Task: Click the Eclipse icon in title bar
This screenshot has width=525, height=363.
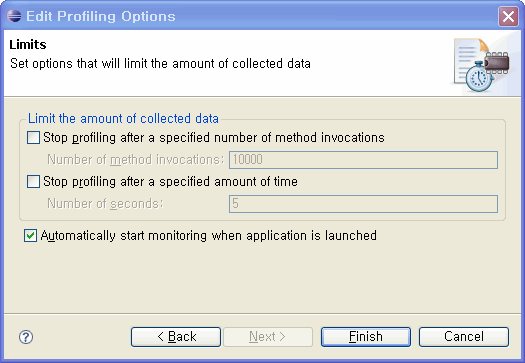Action: point(14,16)
